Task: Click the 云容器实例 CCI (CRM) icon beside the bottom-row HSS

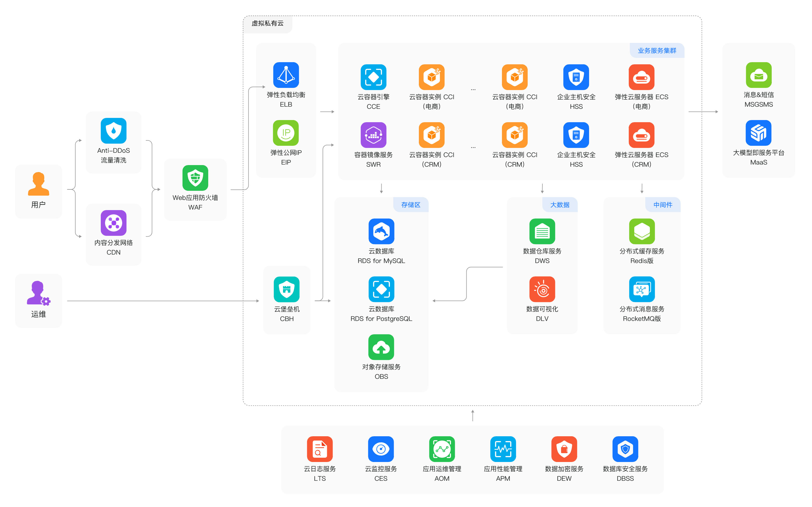Action: 515,135
